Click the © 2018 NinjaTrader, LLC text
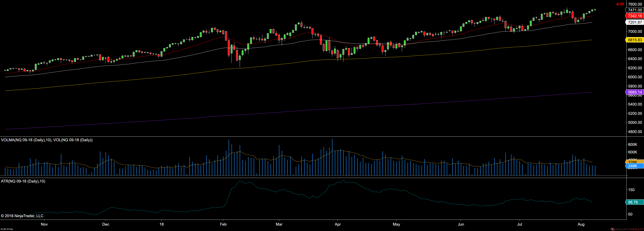 click(22, 216)
